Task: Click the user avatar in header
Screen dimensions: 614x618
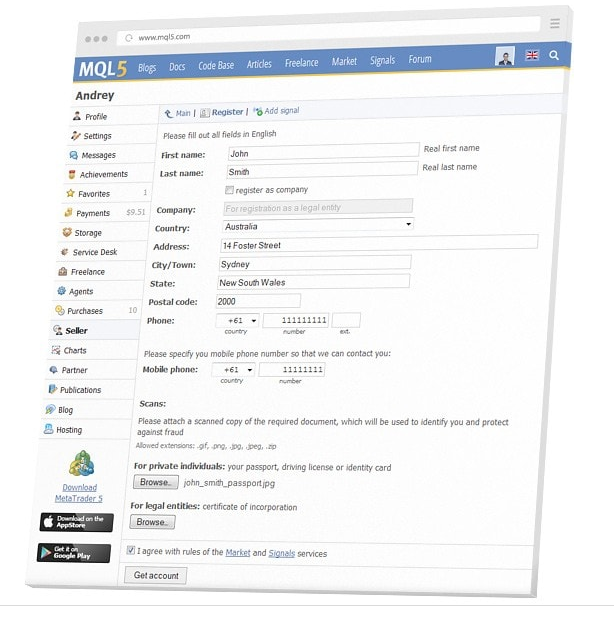Action: 505,56
